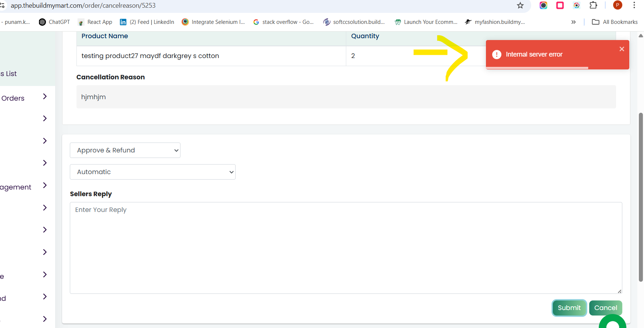Click the Submit button
Screen dimensions: 644x328
[x=569, y=308]
